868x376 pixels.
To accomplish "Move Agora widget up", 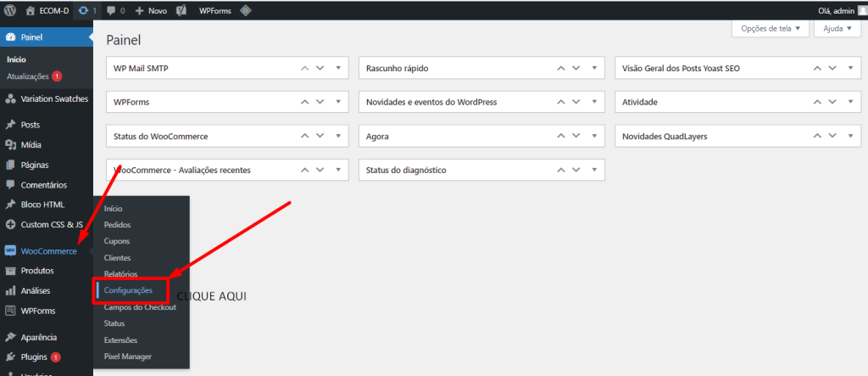I will coord(561,136).
